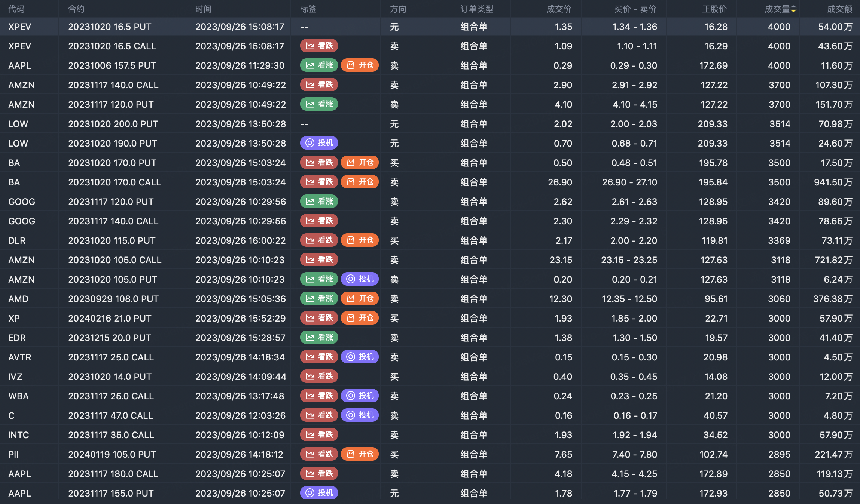Select the XPEV ticker in the highlighted first row
The height and width of the screenshot is (504, 860).
click(20, 27)
